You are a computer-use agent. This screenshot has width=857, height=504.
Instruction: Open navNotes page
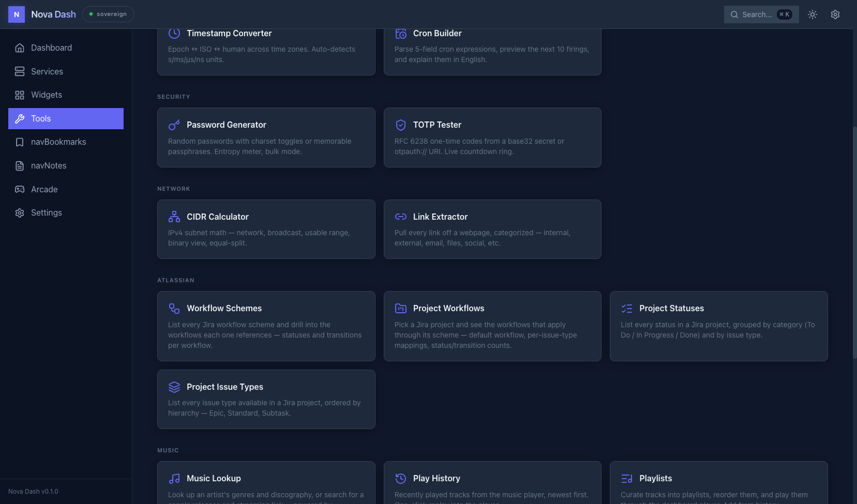tap(66, 166)
